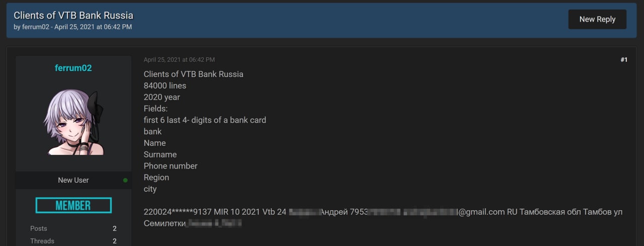
Task: Click the New User title label
Action: click(x=73, y=180)
